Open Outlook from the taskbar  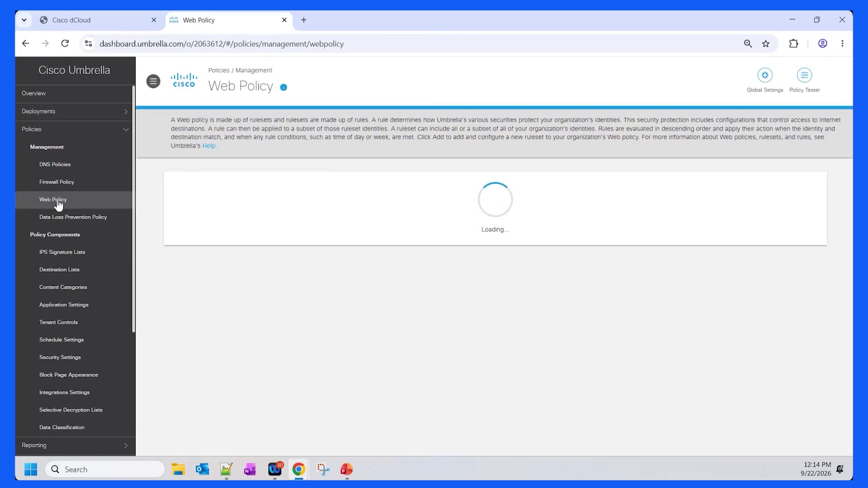[202, 469]
